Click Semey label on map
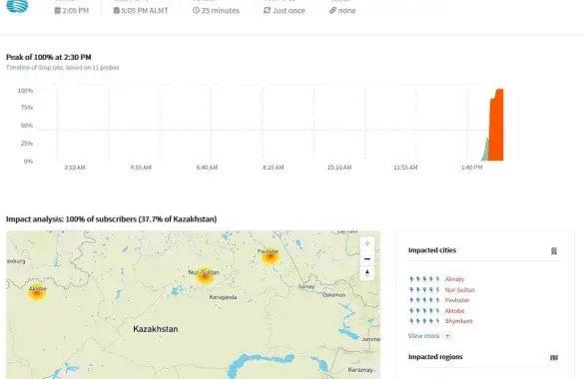This screenshot has height=379, width=588. point(306,286)
